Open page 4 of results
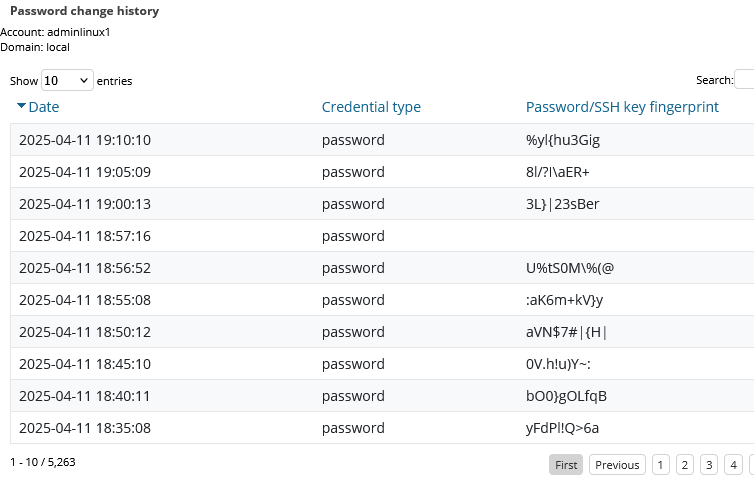The height and width of the screenshot is (487, 754). [x=733, y=465]
